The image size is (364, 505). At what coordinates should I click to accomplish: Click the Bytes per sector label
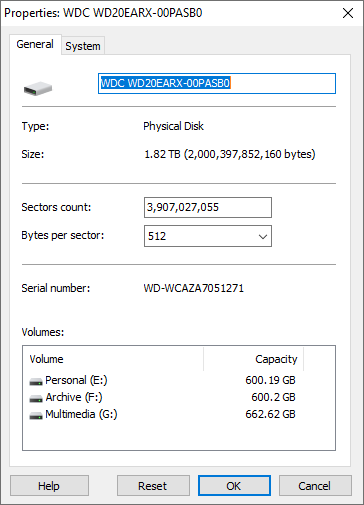point(63,235)
